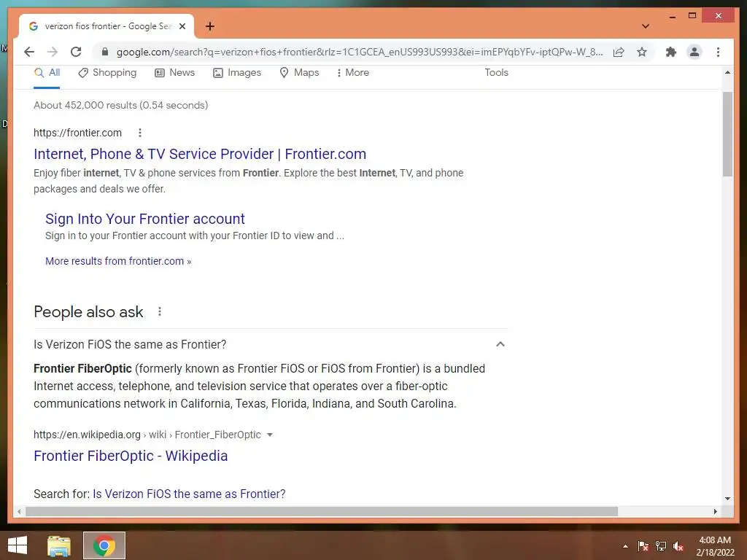Share this page with the share icon
This screenshot has width=747, height=560.
619,52
